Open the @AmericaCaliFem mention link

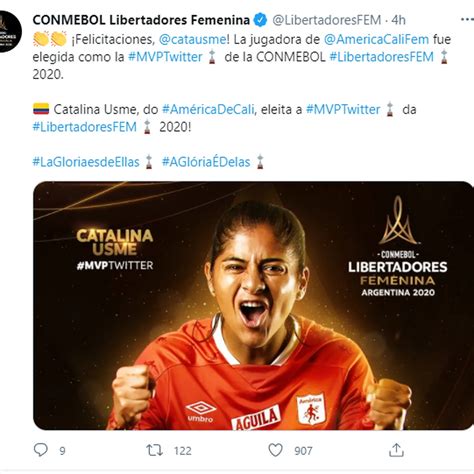pos(376,39)
